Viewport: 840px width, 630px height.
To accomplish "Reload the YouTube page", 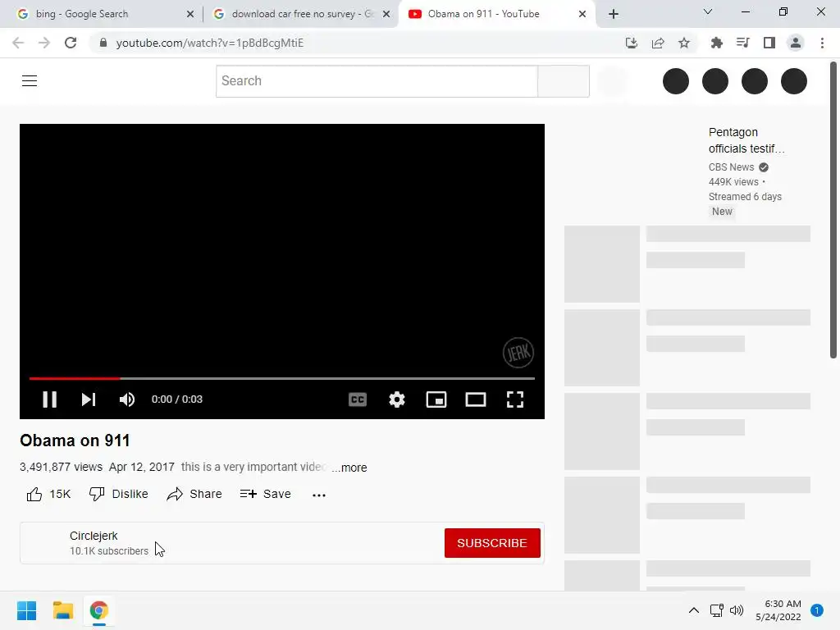I will 71,43.
